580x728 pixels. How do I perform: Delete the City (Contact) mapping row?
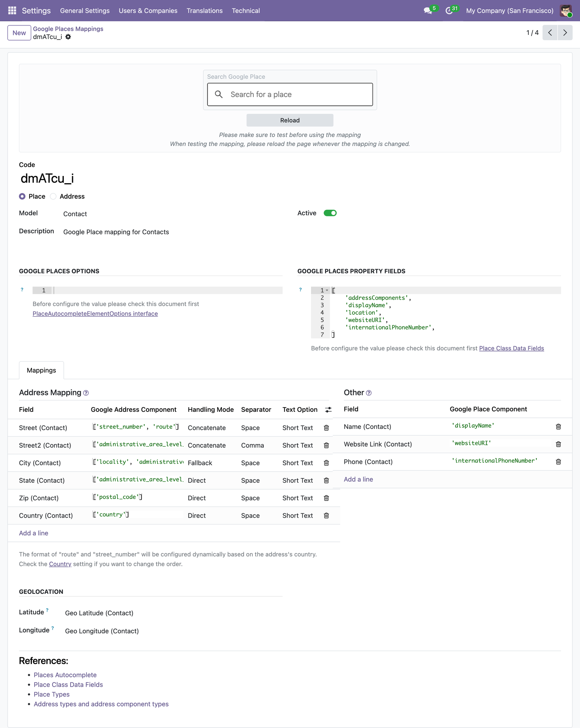tap(326, 463)
